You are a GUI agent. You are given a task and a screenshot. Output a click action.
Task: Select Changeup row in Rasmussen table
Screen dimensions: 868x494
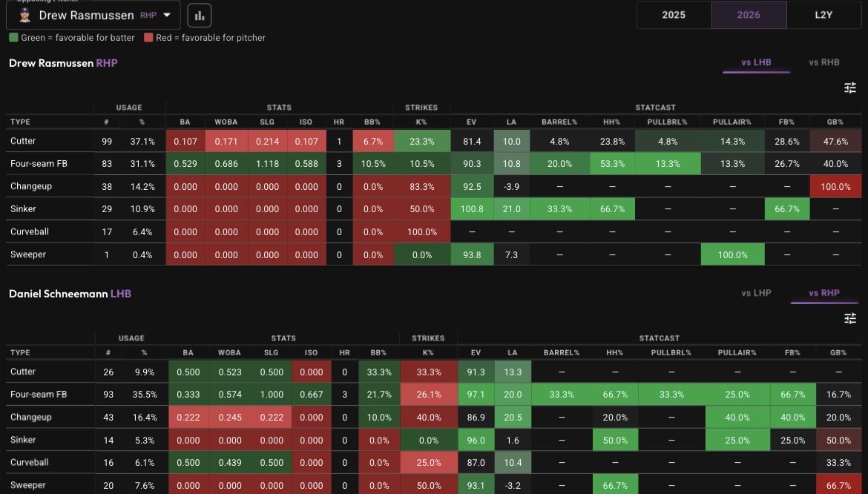[434, 186]
